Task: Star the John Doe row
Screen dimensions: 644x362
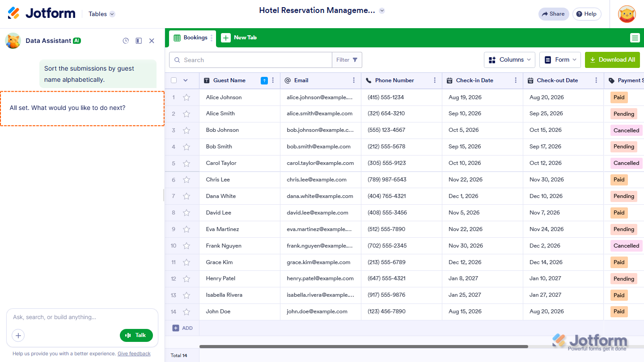Action: coord(186,312)
